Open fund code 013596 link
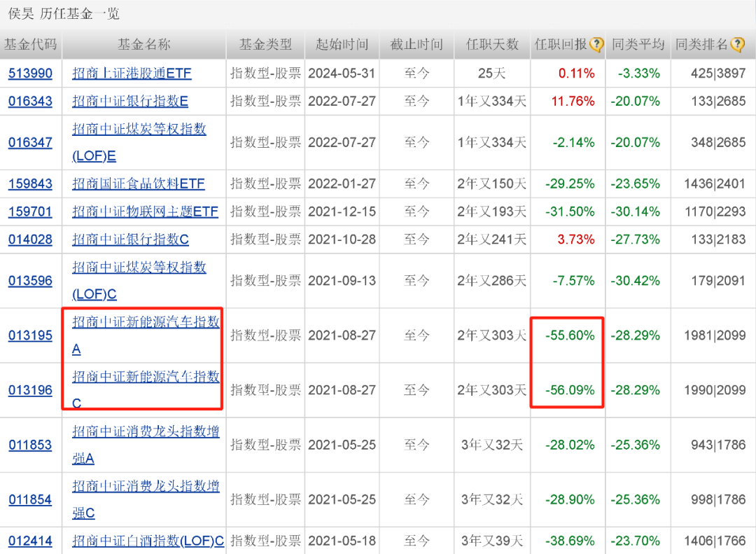 (30, 280)
